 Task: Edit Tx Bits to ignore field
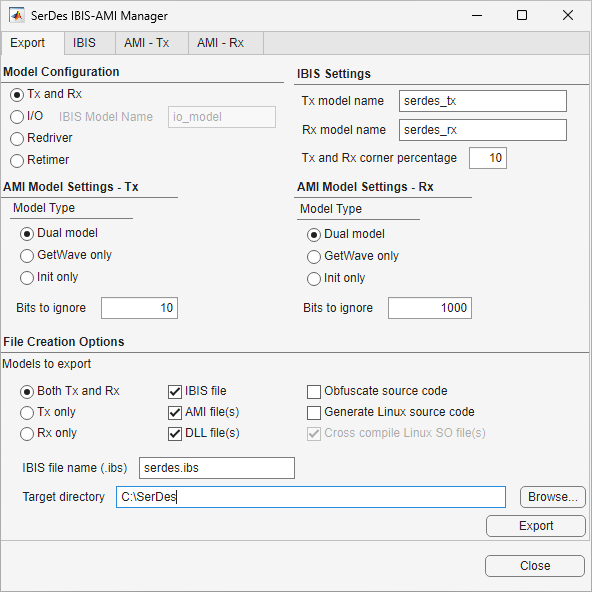click(x=139, y=308)
